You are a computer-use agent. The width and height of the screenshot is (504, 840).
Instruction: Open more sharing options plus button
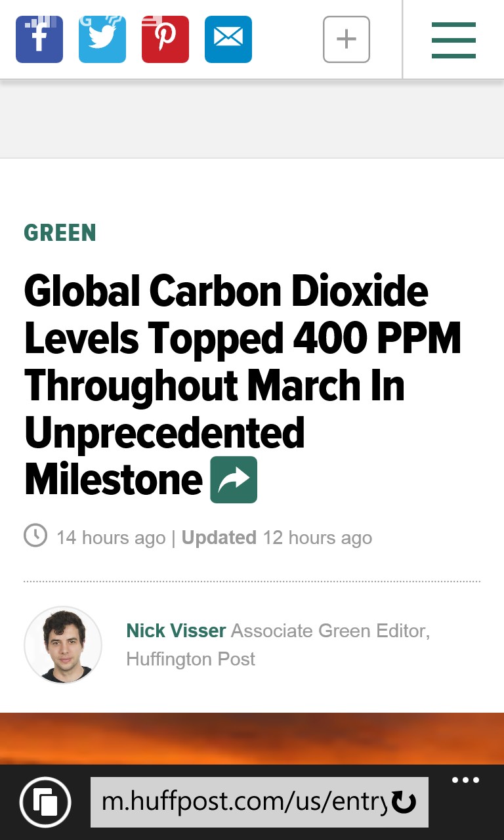(x=346, y=39)
